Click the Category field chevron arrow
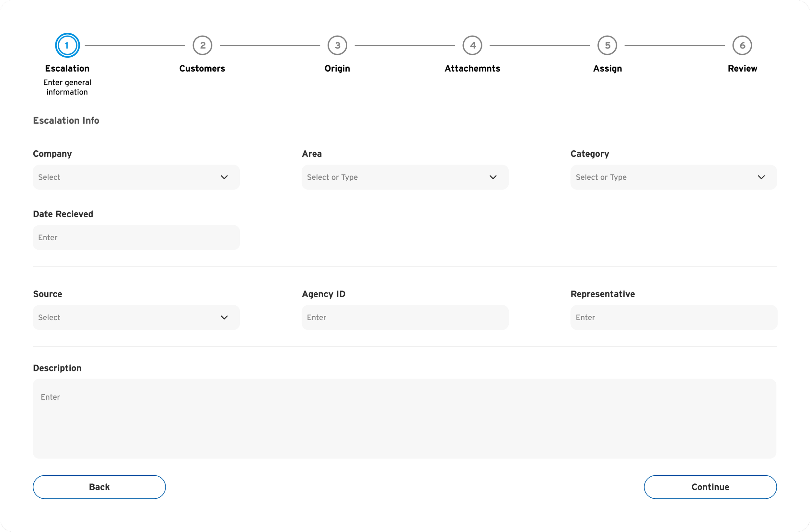Image resolution: width=810 pixels, height=532 pixels. click(761, 177)
